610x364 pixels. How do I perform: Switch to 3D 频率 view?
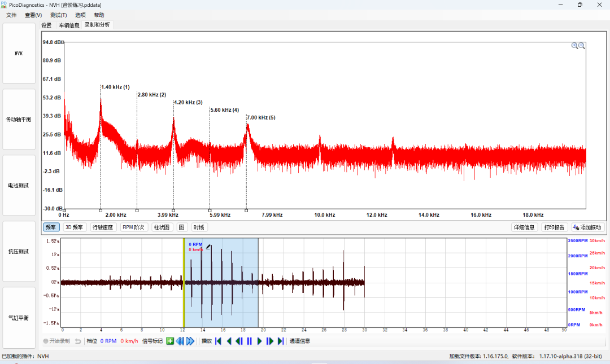click(74, 227)
